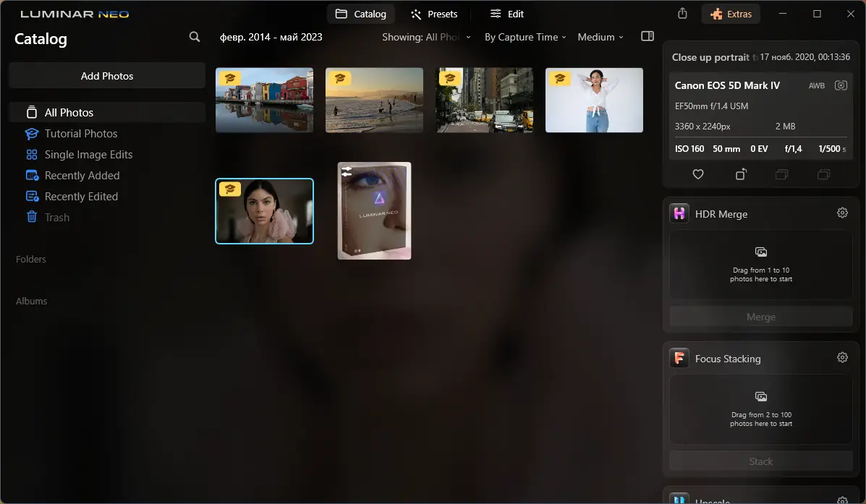Click the Stack button
Image resolution: width=866 pixels, height=504 pixels.
tap(761, 461)
